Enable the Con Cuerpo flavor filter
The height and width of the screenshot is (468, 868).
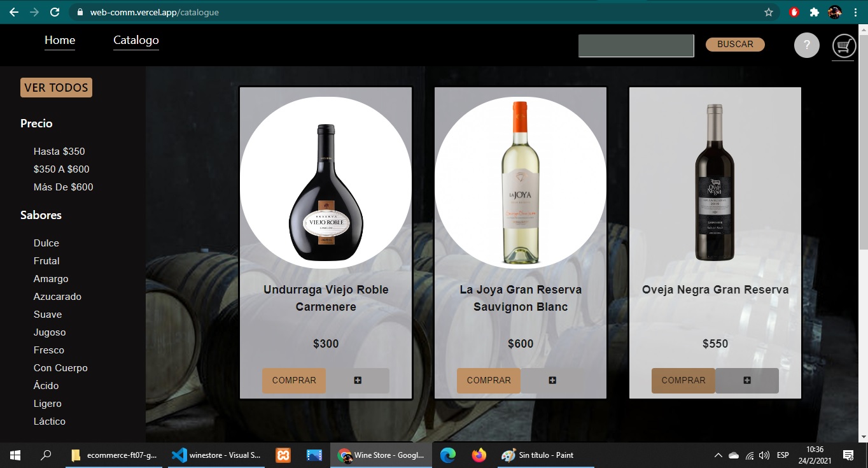[x=60, y=367]
